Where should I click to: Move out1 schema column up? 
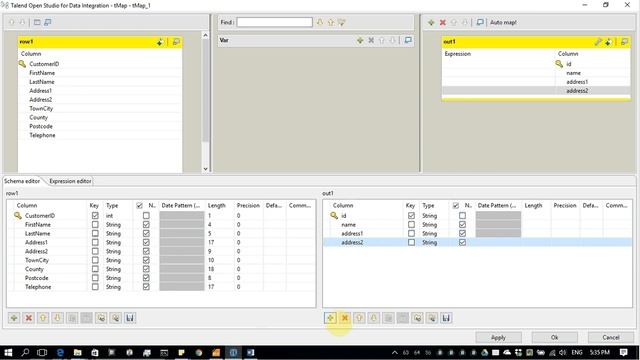tap(359, 318)
